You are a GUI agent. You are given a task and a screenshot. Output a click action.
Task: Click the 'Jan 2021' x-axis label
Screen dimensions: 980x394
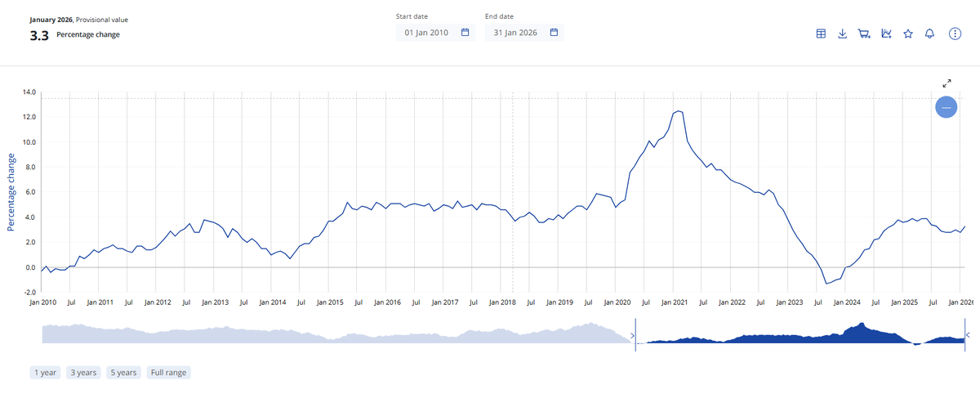coord(673,302)
